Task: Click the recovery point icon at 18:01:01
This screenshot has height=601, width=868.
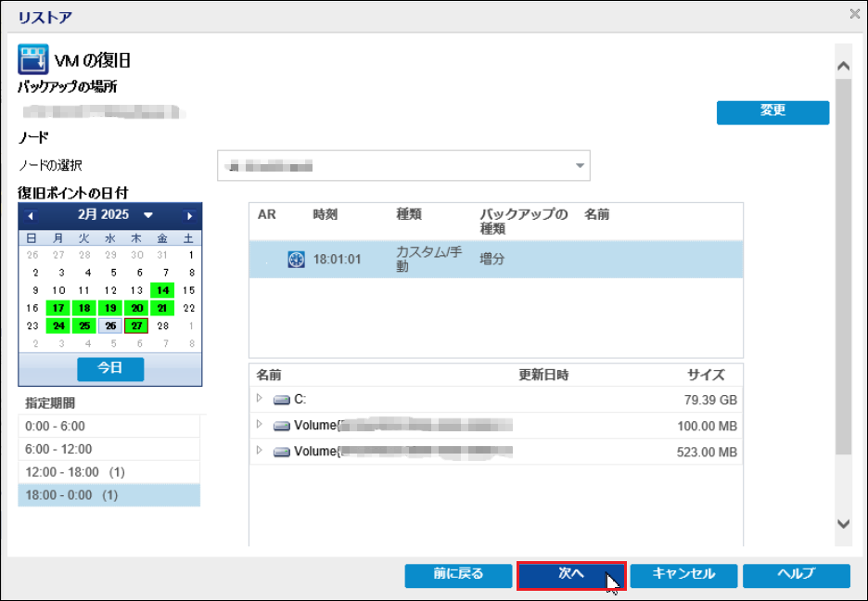Action: coord(297,260)
